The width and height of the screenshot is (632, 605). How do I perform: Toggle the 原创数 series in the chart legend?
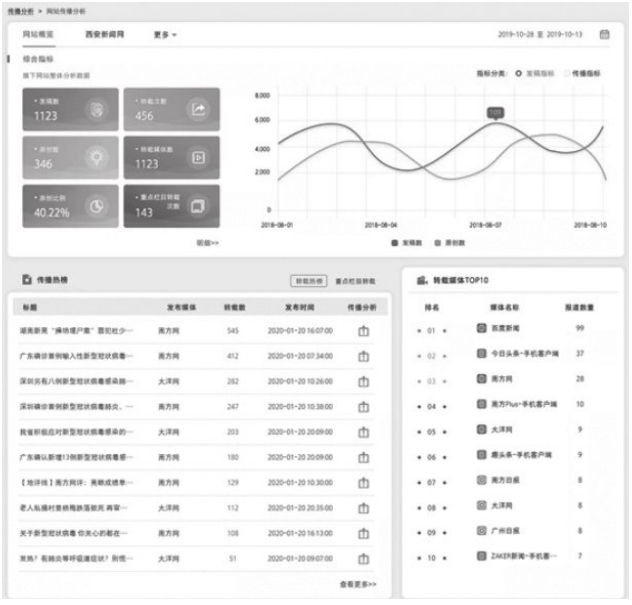449,243
